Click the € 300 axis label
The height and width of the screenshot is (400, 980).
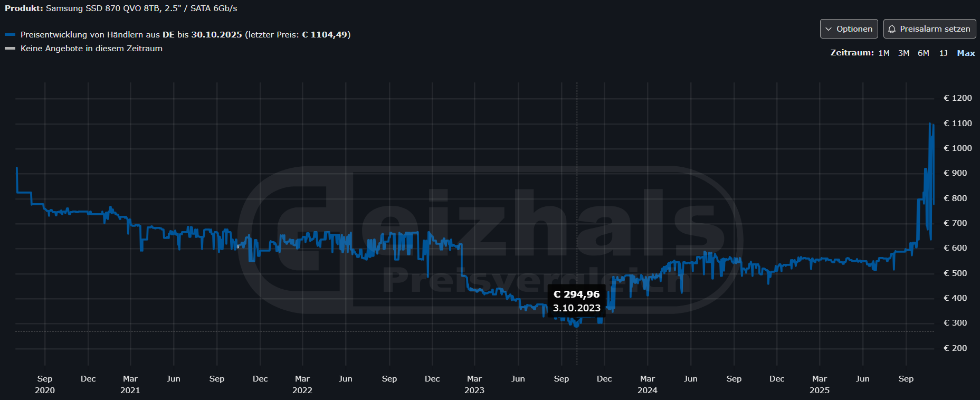[955, 323]
